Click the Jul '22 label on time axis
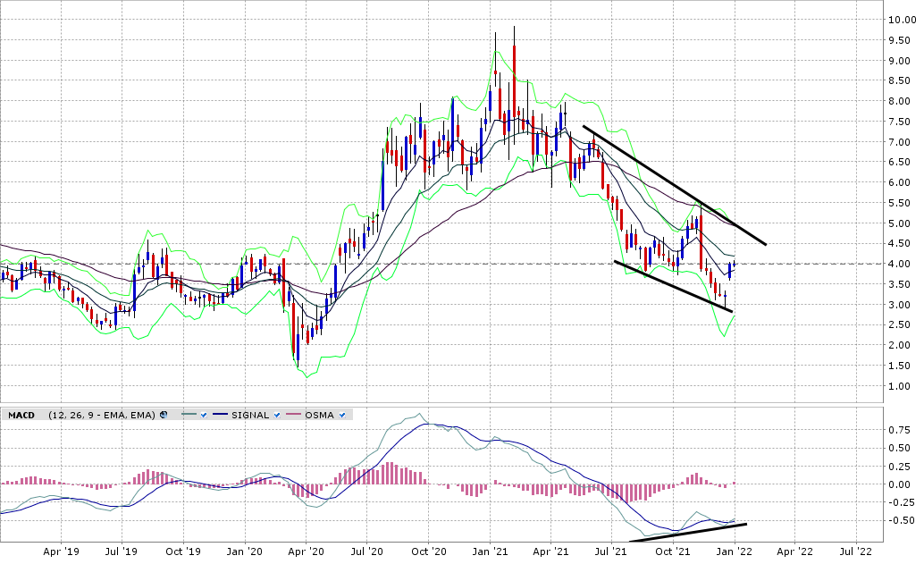 [x=856, y=553]
